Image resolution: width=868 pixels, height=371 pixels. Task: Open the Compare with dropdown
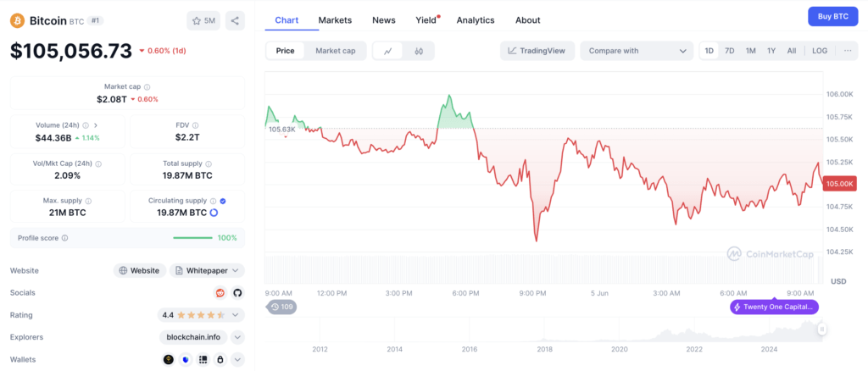pos(637,51)
